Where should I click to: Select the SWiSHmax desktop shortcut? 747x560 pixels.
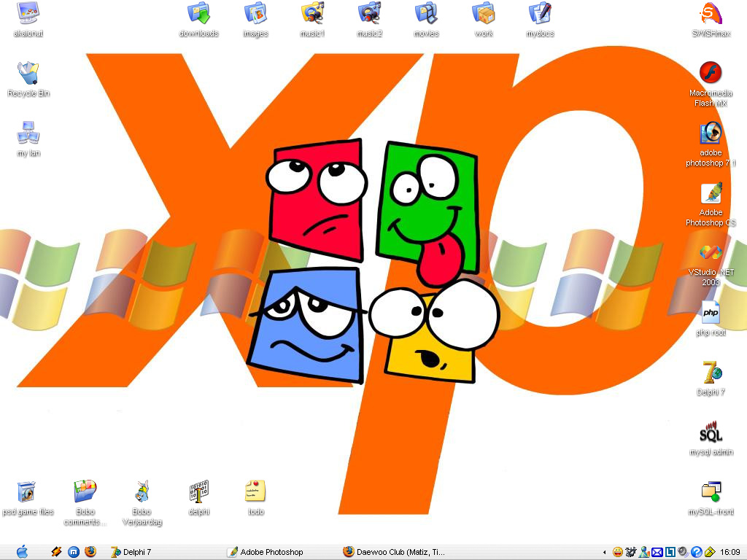click(711, 13)
